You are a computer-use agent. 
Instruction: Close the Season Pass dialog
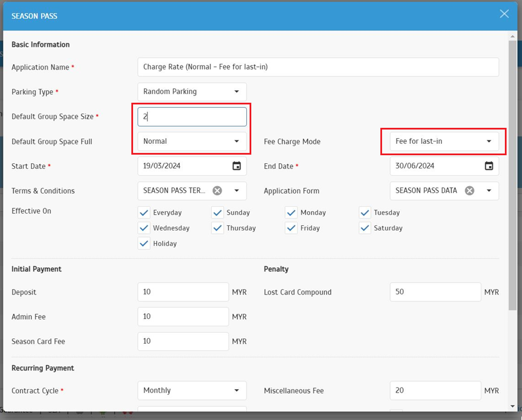pos(504,14)
